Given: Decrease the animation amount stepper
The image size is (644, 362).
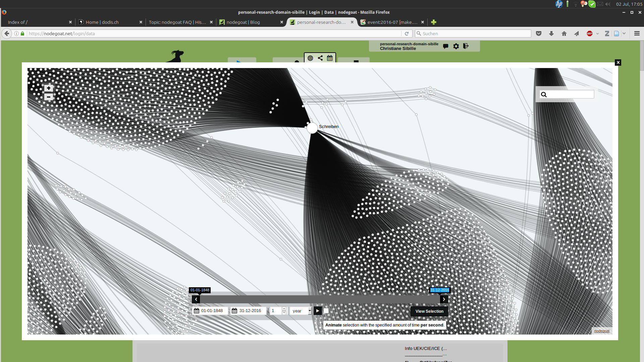Looking at the screenshot, I should pos(284,313).
